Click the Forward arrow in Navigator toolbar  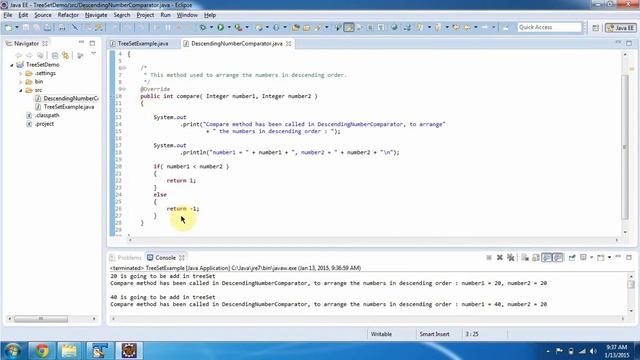coord(29,55)
